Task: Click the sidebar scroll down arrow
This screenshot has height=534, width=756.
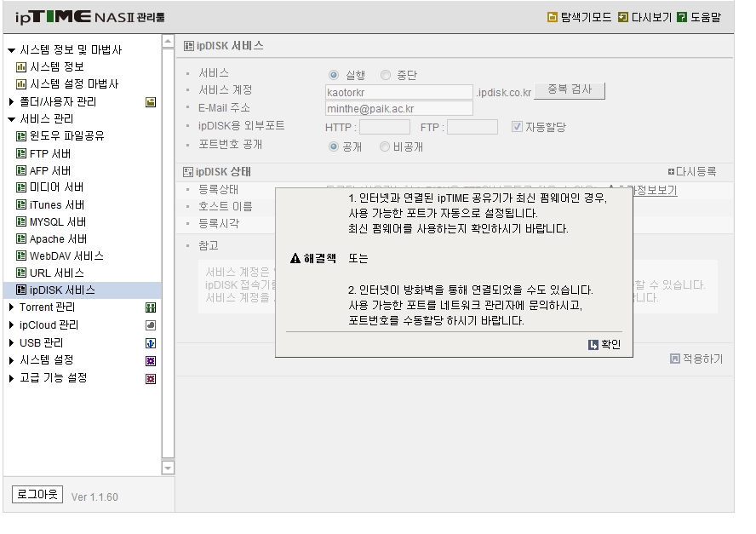Action: point(168,468)
